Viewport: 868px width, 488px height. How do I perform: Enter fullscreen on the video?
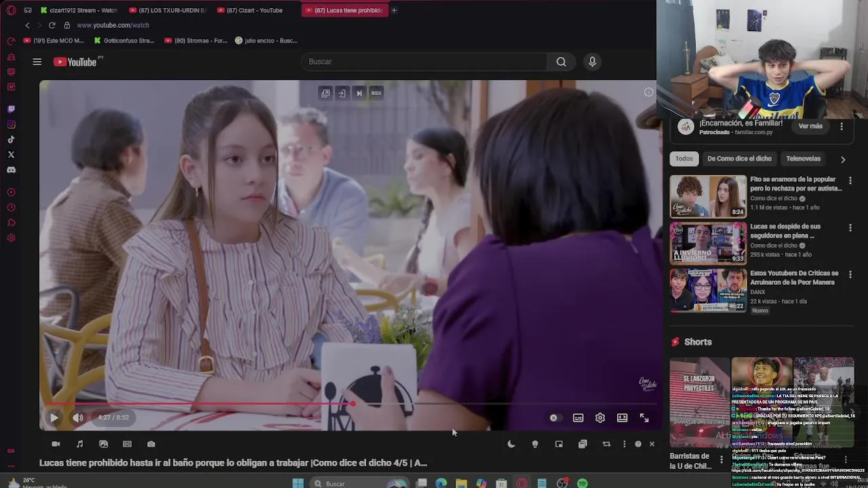(x=644, y=418)
